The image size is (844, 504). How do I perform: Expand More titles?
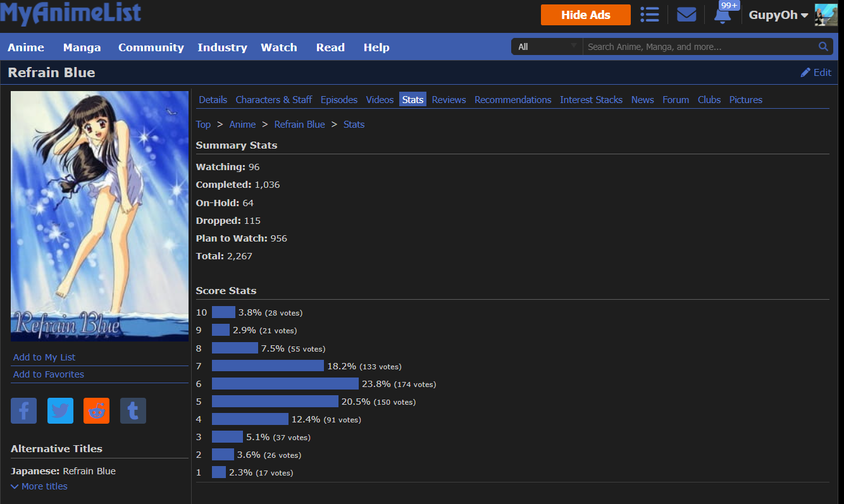tap(39, 486)
